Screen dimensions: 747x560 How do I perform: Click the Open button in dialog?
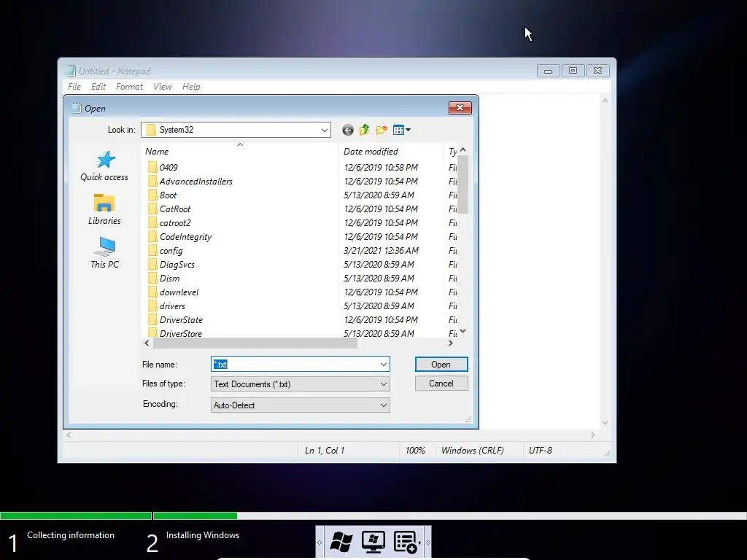point(441,365)
